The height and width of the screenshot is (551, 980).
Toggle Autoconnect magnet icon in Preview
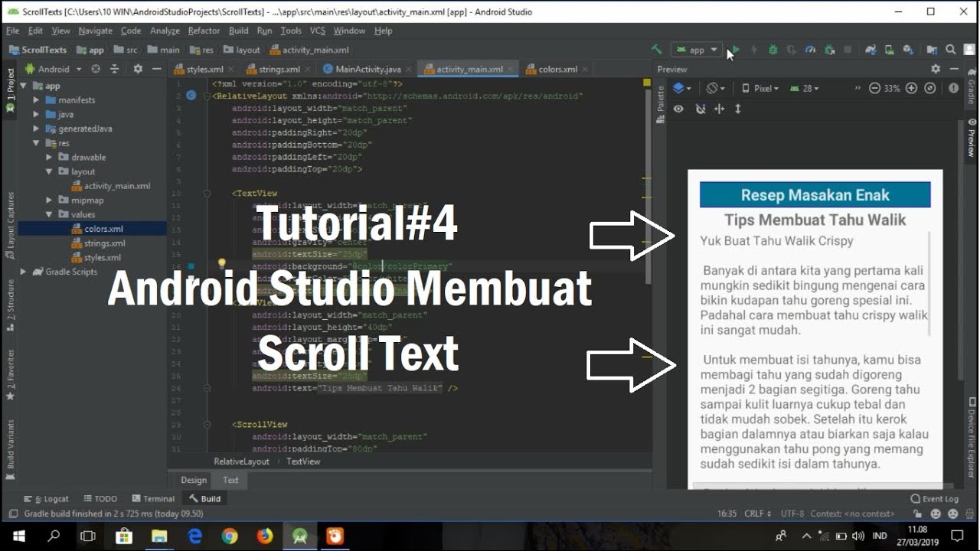[700, 109]
